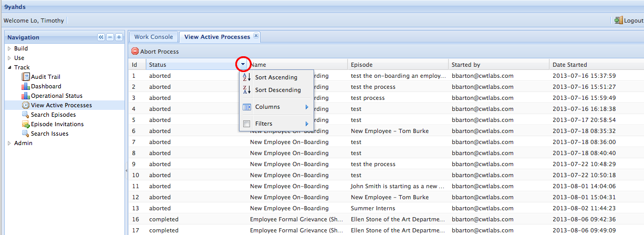Click the Operational Status chart icon
Viewport: 644px width, 235px height.
point(26,96)
